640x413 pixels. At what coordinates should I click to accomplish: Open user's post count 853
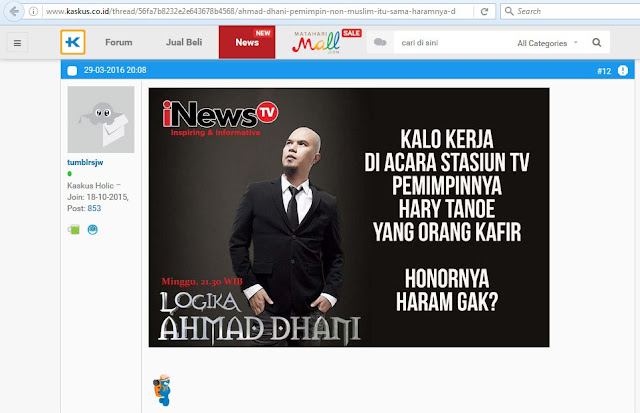point(94,208)
